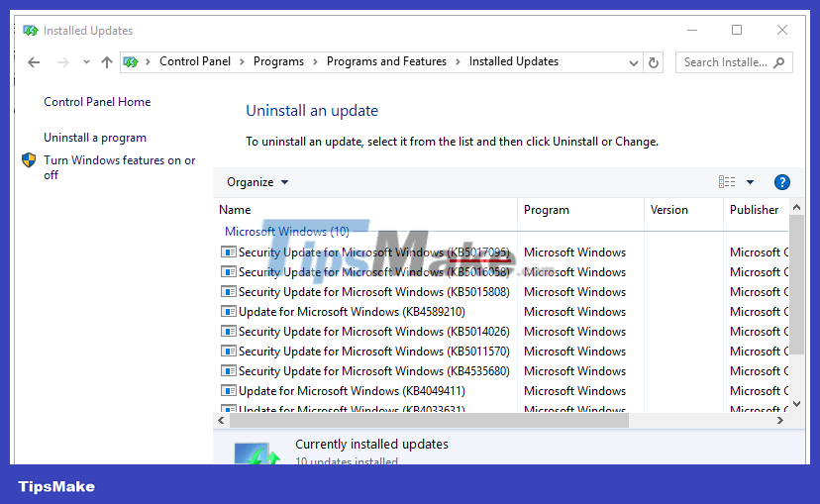Screen dimensions: 820x504
Task: Select Update KB4589210
Action: (352, 312)
